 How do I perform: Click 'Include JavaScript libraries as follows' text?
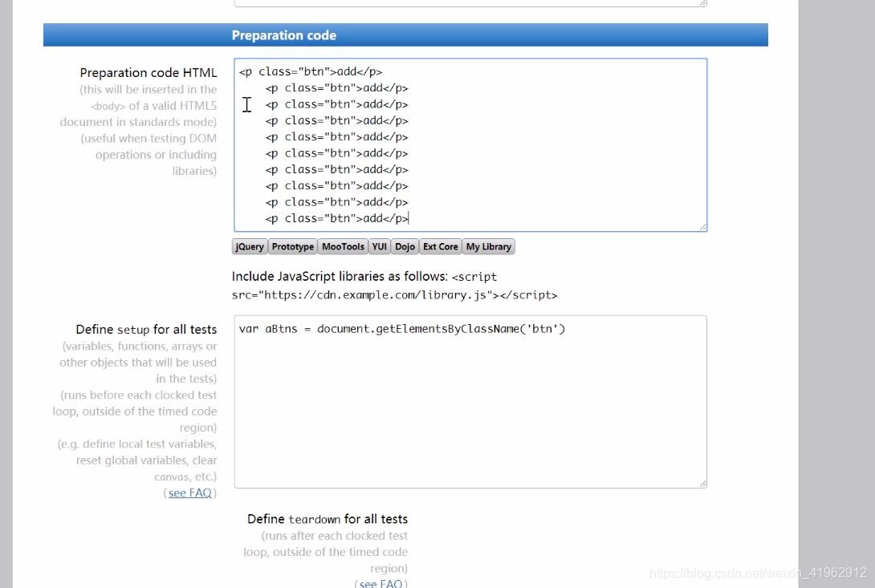pos(340,277)
